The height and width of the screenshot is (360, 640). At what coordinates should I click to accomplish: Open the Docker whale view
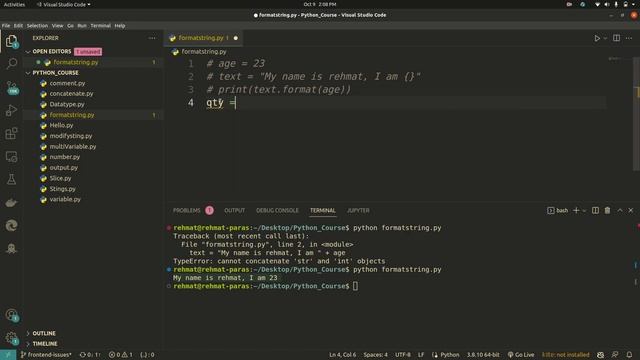(x=11, y=202)
